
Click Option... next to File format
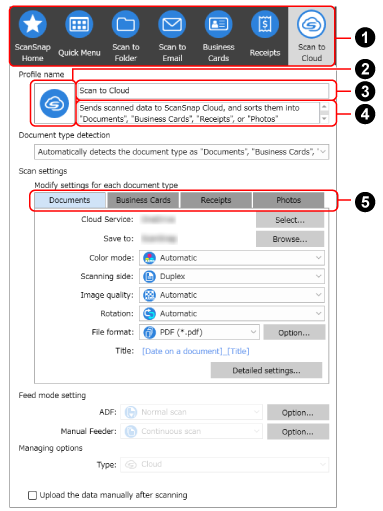294,333
